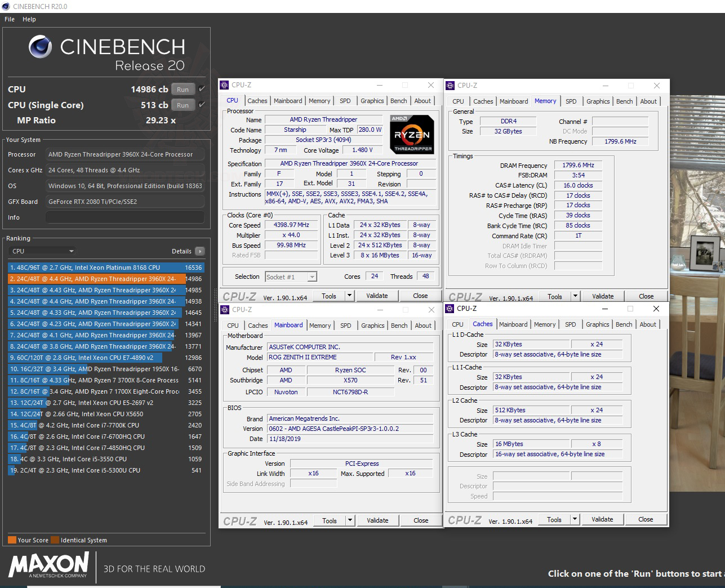This screenshot has height=588, width=725.
Task: Click the CPU-Z icon on the Mainboard window
Action: (x=225, y=309)
